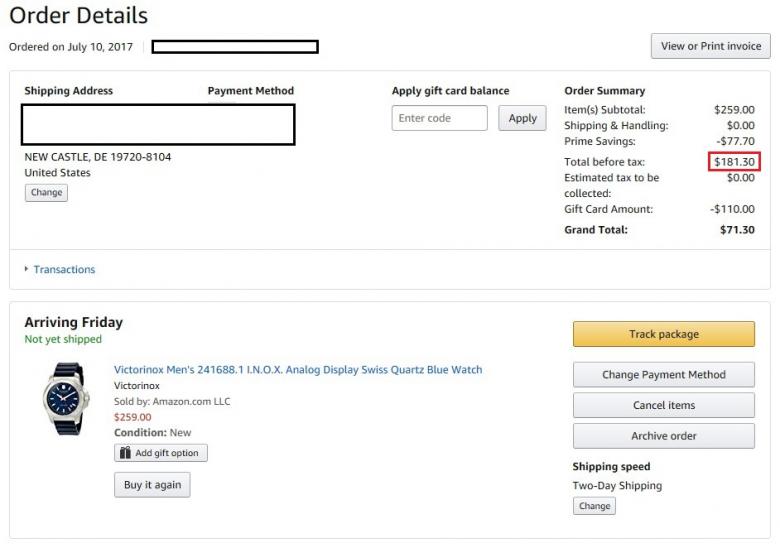Apply the gift card code
Image resolution: width=780 pixels, height=548 pixels.
(522, 118)
